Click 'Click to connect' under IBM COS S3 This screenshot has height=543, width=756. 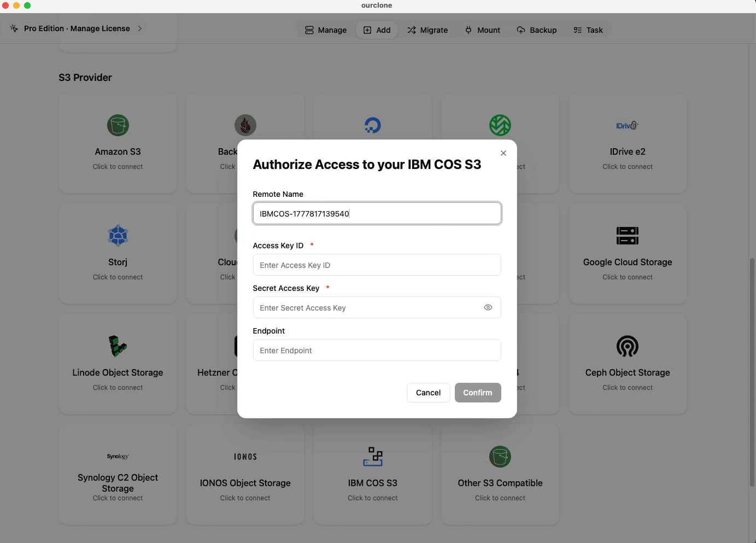click(373, 498)
